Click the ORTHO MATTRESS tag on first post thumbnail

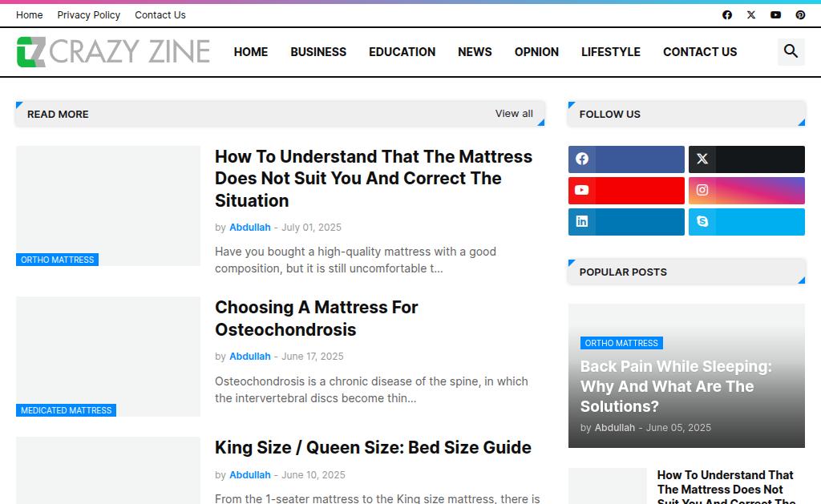57,260
